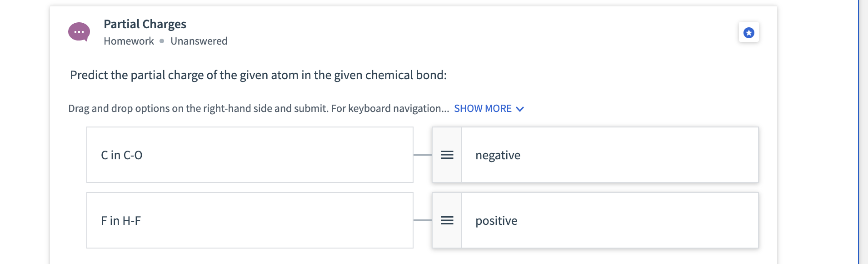Click the hamburger grip on the second answer option
This screenshot has height=264, width=868.
[447, 220]
